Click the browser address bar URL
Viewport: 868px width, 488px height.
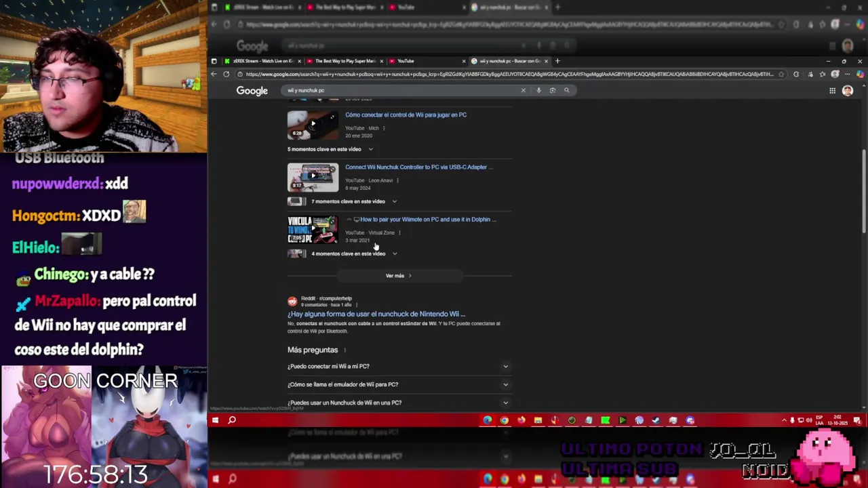tap(509, 75)
